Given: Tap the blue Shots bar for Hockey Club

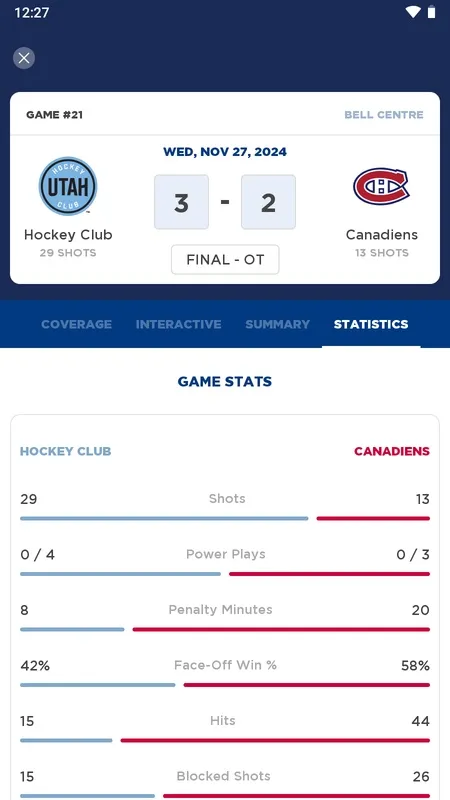Looking at the screenshot, I should click(x=164, y=518).
